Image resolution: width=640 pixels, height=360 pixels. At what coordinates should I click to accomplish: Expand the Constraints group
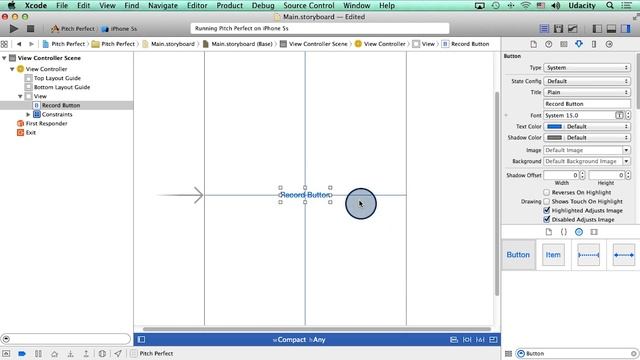tap(28, 114)
